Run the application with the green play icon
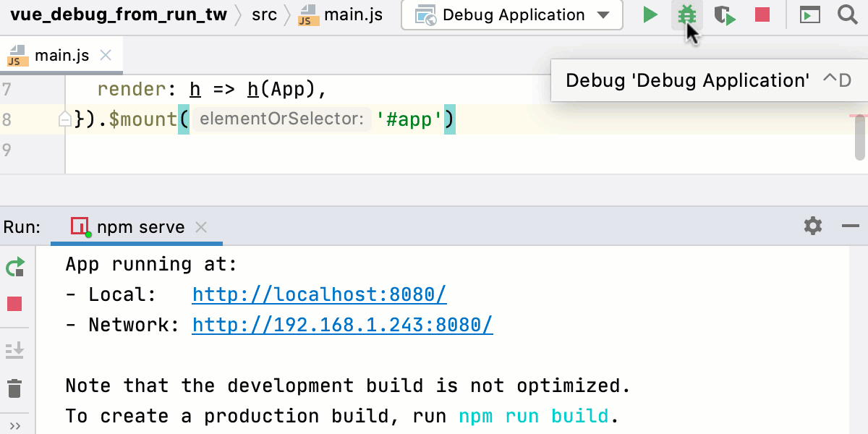This screenshot has height=434, width=868. 649,14
